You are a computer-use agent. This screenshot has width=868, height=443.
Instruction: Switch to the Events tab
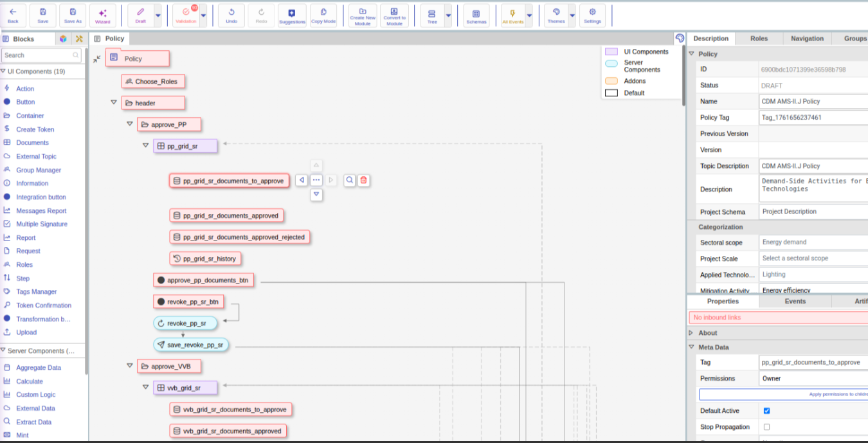click(795, 301)
